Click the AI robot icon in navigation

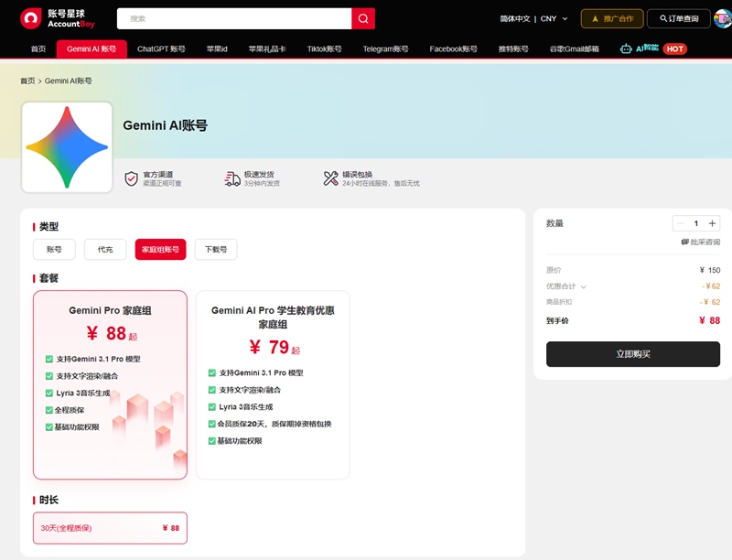click(x=626, y=49)
